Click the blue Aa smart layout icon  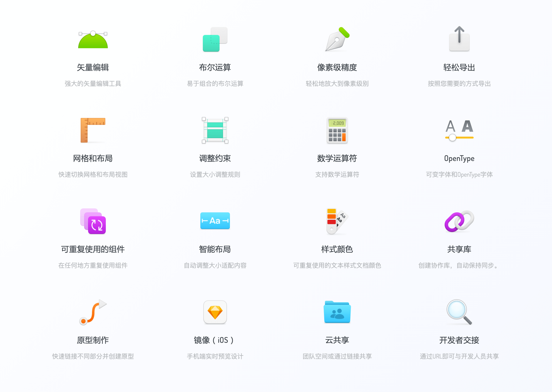tap(215, 221)
